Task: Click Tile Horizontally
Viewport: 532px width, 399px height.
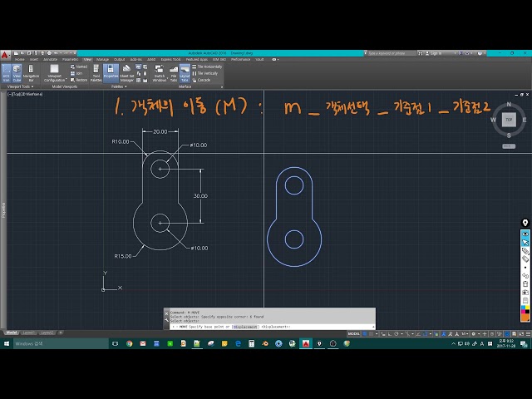Action: point(207,66)
